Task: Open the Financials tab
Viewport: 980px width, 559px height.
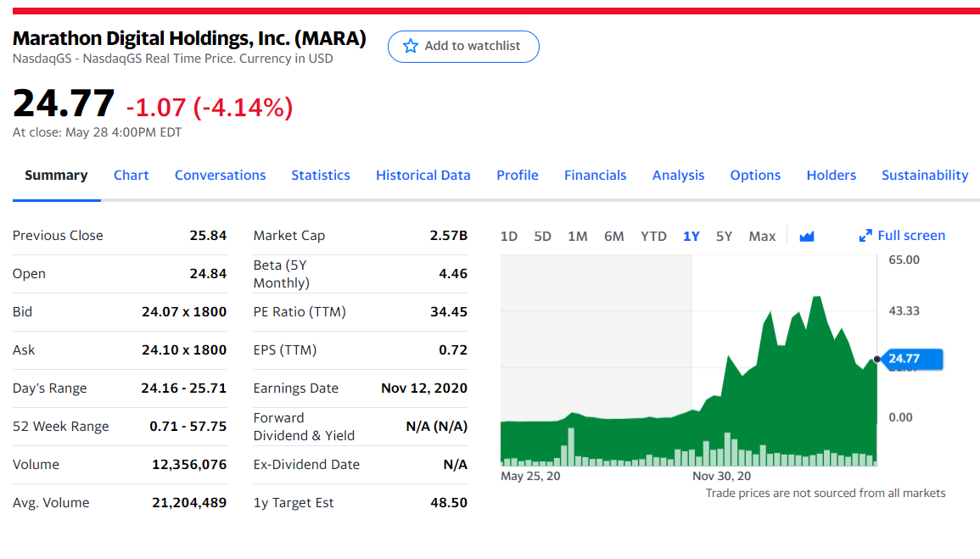Action: 595,176
